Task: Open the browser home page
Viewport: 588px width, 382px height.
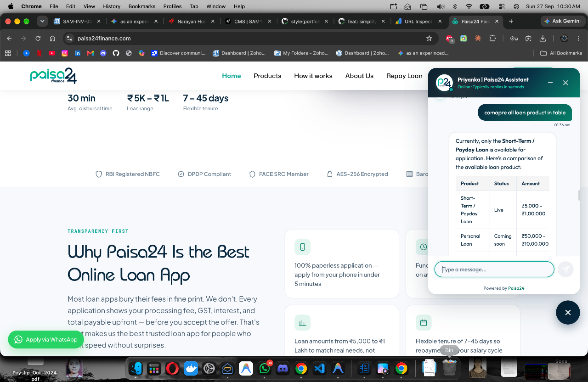Action: tap(52, 39)
